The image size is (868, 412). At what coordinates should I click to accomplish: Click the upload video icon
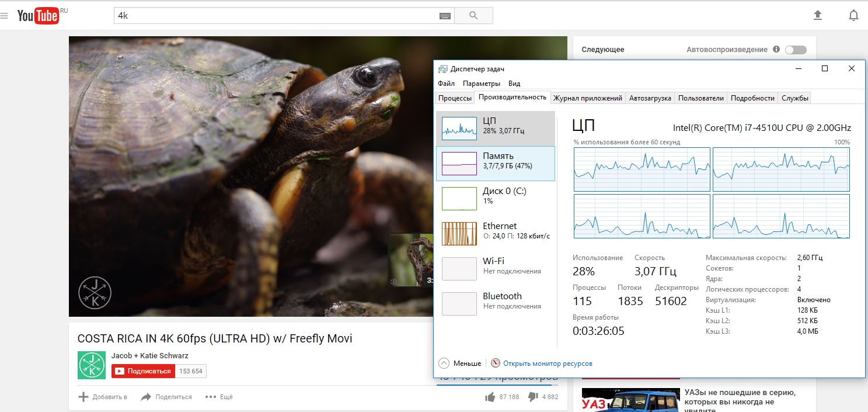(x=818, y=15)
